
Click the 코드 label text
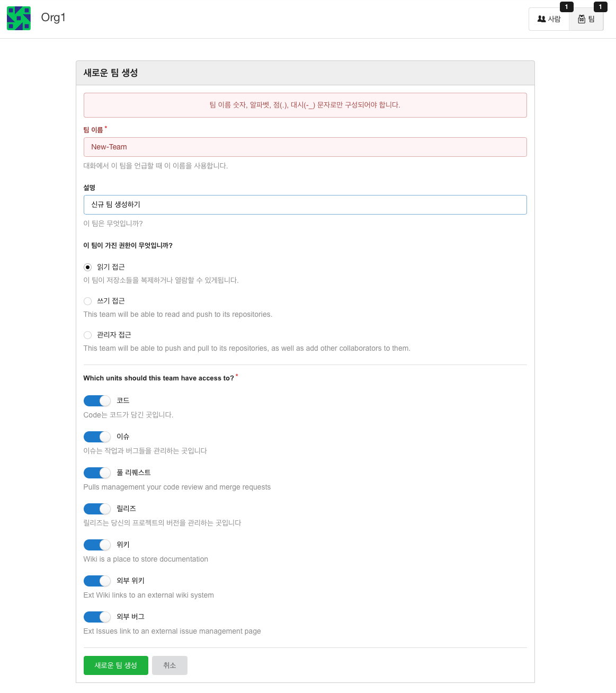[x=123, y=401]
